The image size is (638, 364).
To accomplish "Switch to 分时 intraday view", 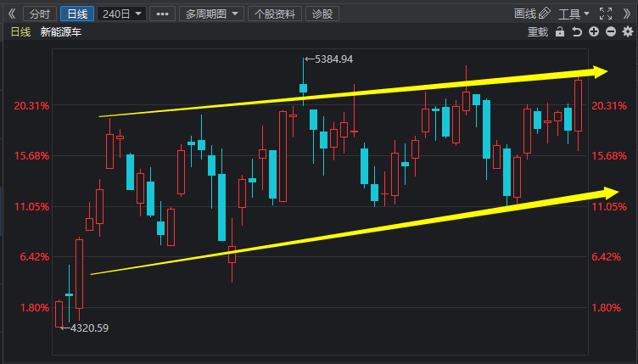I will (x=39, y=14).
